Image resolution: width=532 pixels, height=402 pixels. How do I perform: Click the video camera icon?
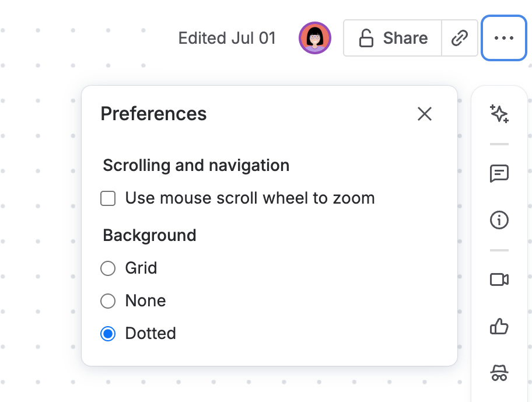499,279
